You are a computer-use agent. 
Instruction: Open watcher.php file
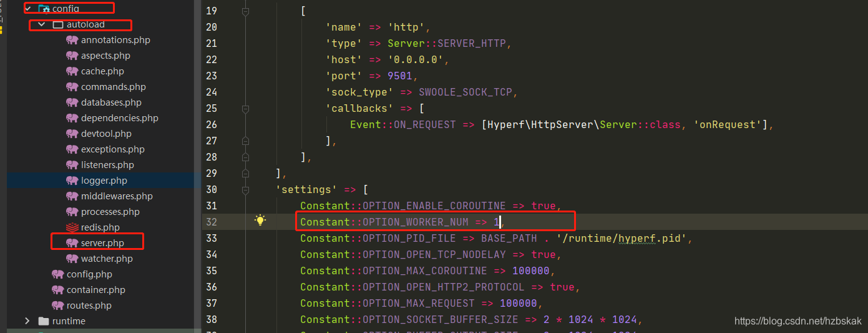pos(107,259)
